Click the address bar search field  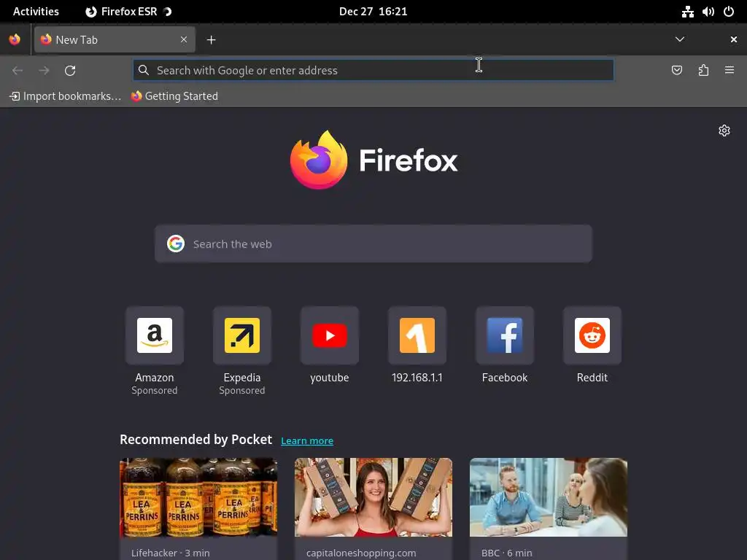click(373, 70)
